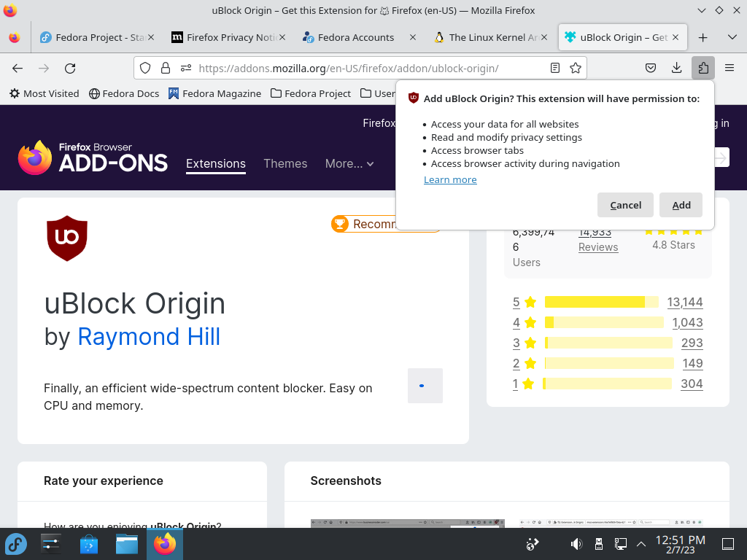
Task: Cancel the uBlock Origin installation prompt
Action: click(x=625, y=205)
